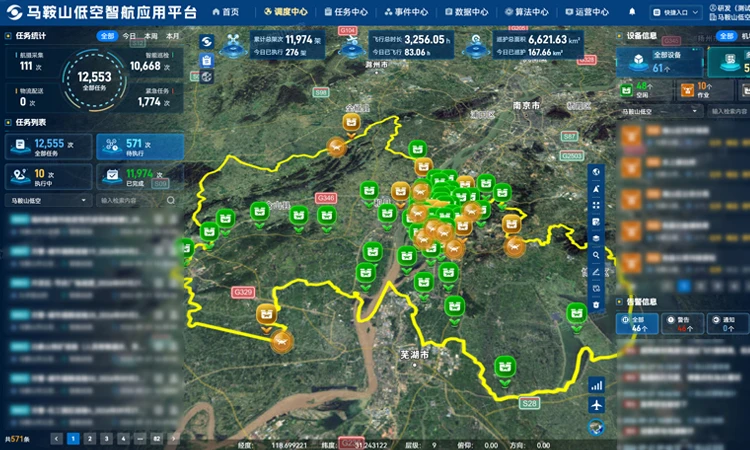Image resolution: width=750 pixels, height=450 pixels.
Task: Select the globe icon atop the right map toolbar
Action: click(596, 172)
